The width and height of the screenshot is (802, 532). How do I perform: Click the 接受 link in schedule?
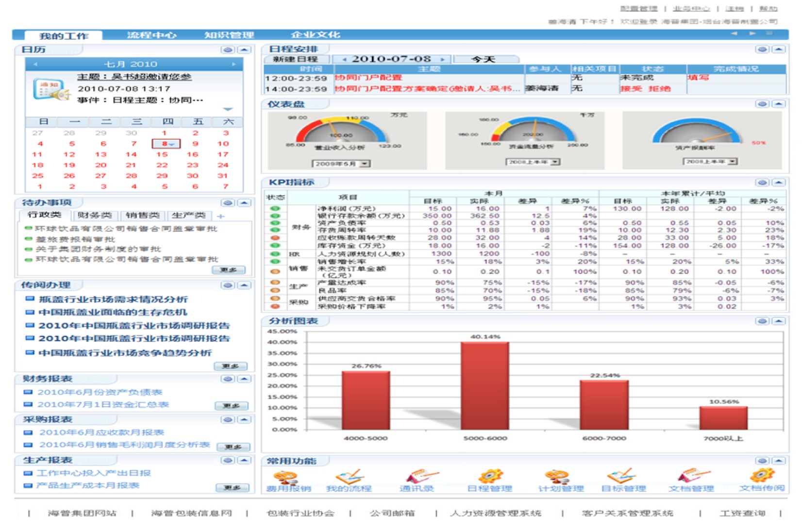(631, 88)
